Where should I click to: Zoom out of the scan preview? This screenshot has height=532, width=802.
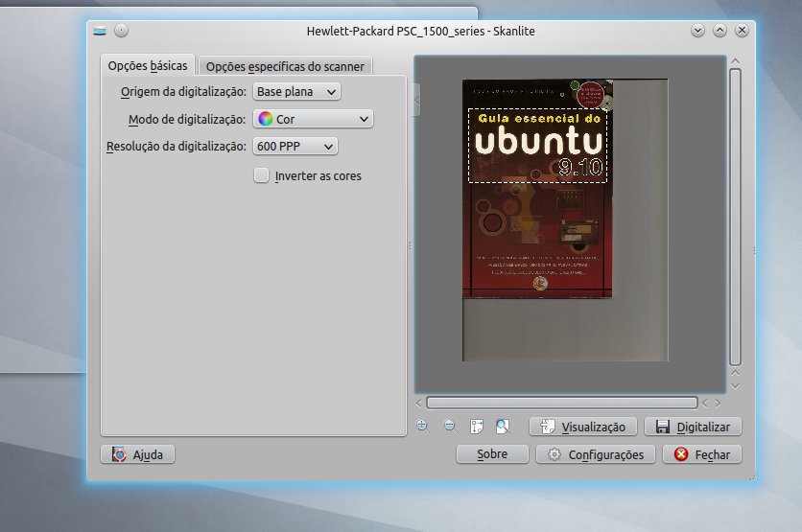[450, 426]
